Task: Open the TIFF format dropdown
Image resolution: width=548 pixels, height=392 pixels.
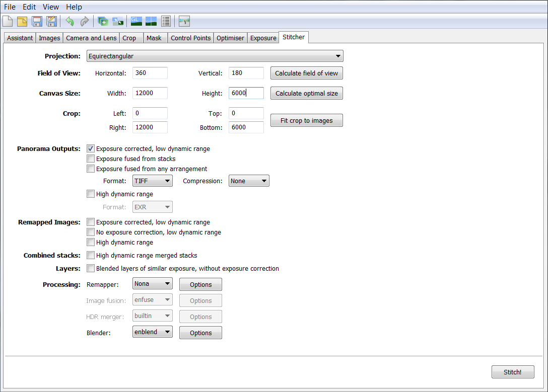Action: click(x=153, y=181)
